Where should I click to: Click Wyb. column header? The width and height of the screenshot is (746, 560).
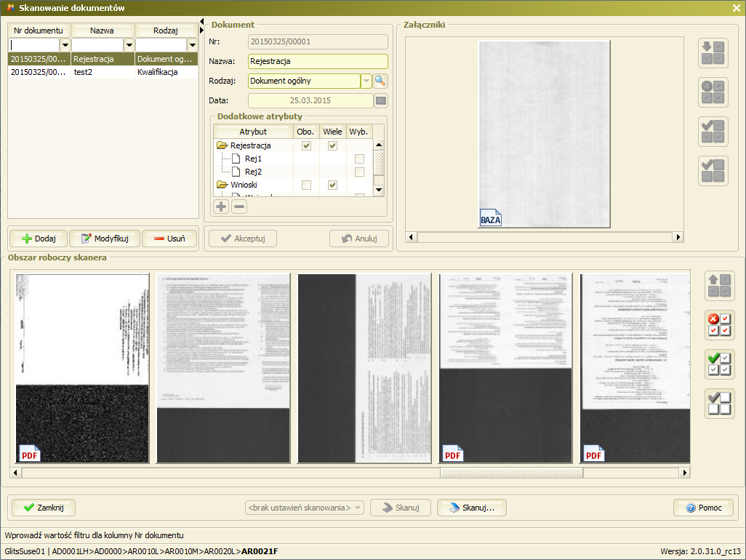click(x=358, y=132)
